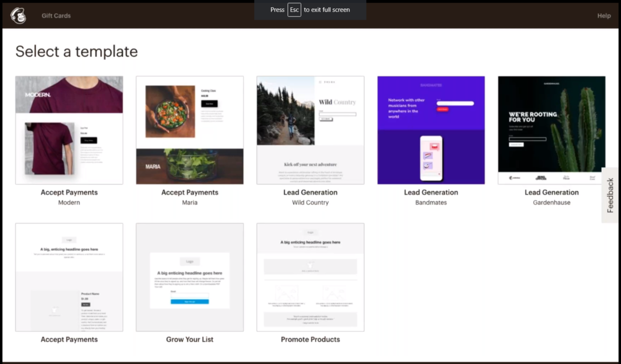This screenshot has width=621, height=364.
Task: Pick the Grow Your List template thumbnail
Action: (190, 277)
